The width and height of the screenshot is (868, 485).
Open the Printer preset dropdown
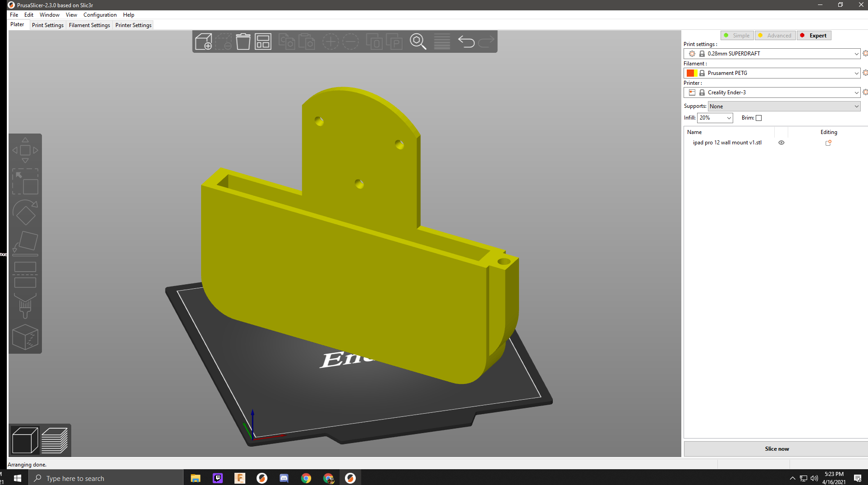coord(772,92)
